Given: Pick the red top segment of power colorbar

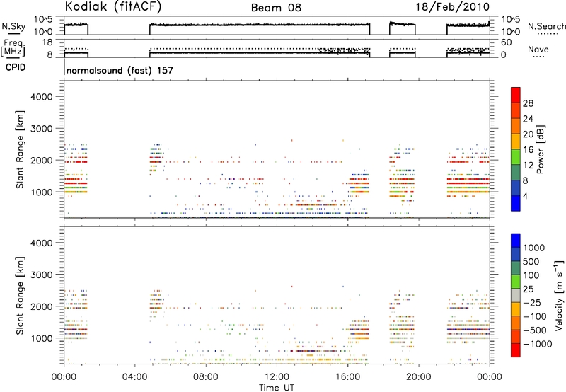Looking at the screenshot, I should (516, 95).
